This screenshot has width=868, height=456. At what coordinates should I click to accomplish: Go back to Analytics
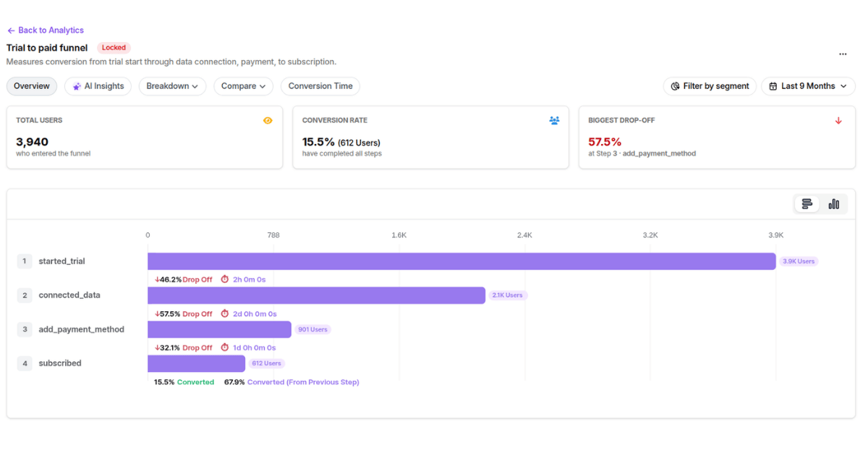(45, 30)
